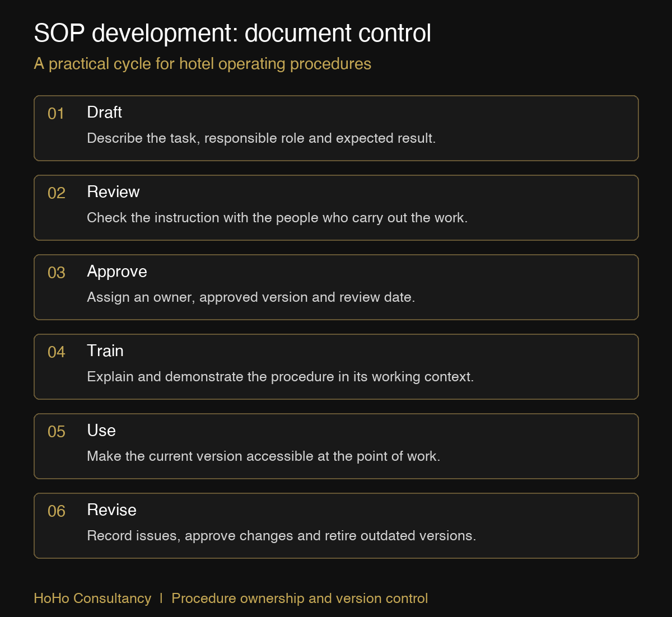Click the 'Approve' heading

click(x=117, y=272)
